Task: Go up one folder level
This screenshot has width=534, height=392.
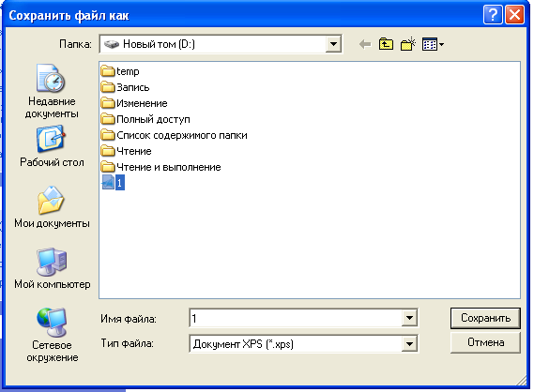Action: (386, 44)
